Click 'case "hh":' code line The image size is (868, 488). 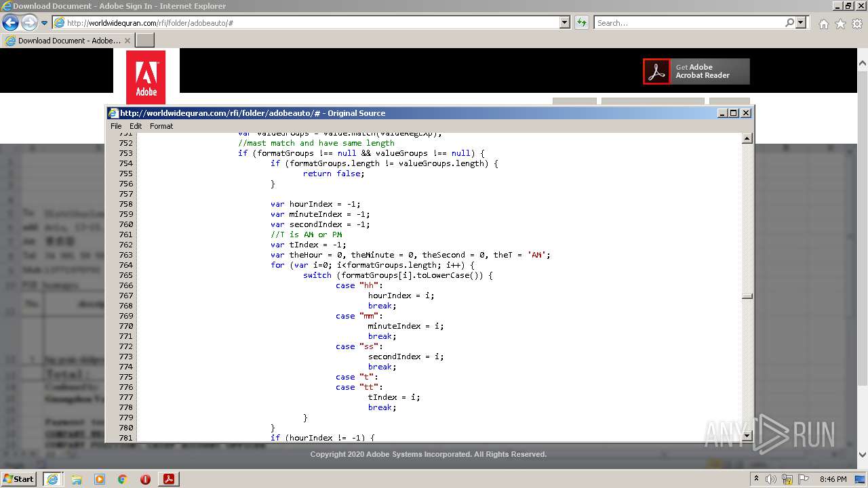(359, 285)
